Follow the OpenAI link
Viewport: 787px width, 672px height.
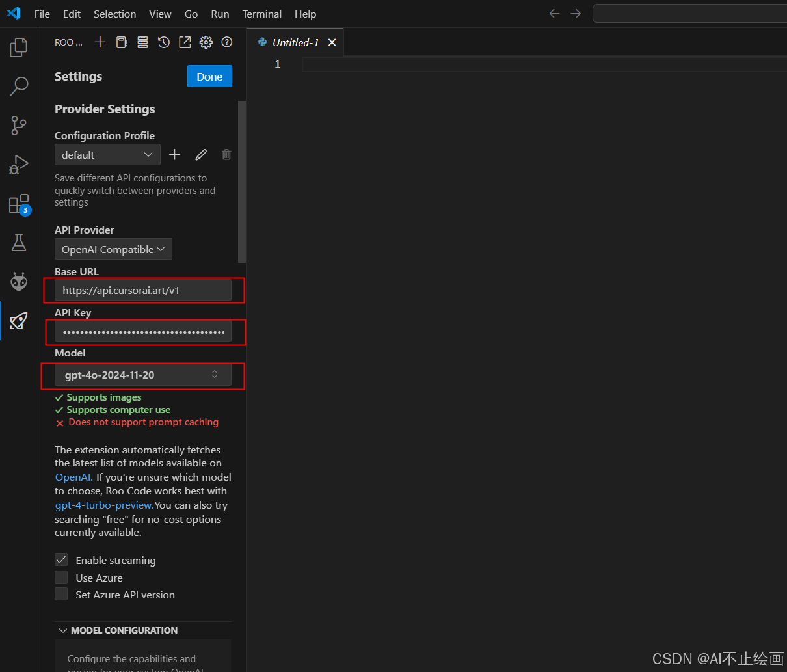tap(73, 477)
